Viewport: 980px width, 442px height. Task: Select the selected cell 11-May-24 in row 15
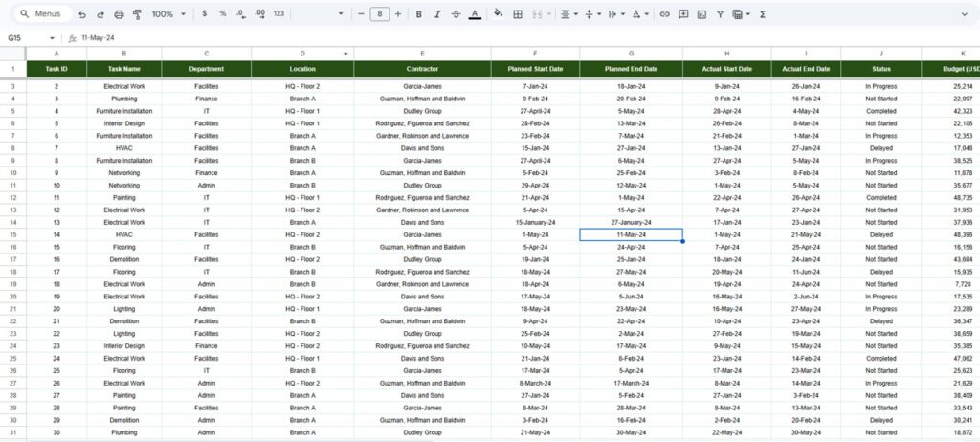631,234
